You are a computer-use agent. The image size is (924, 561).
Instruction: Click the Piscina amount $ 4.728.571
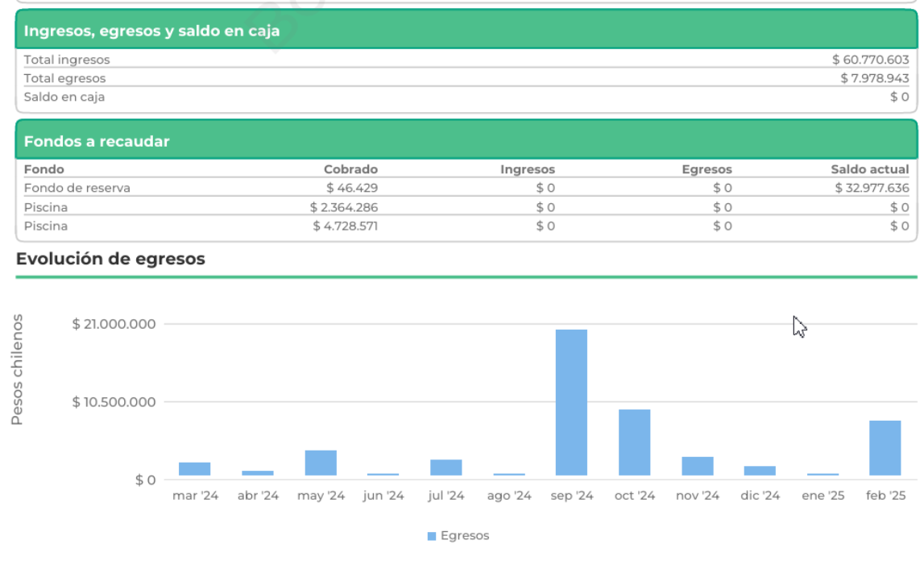(x=345, y=226)
